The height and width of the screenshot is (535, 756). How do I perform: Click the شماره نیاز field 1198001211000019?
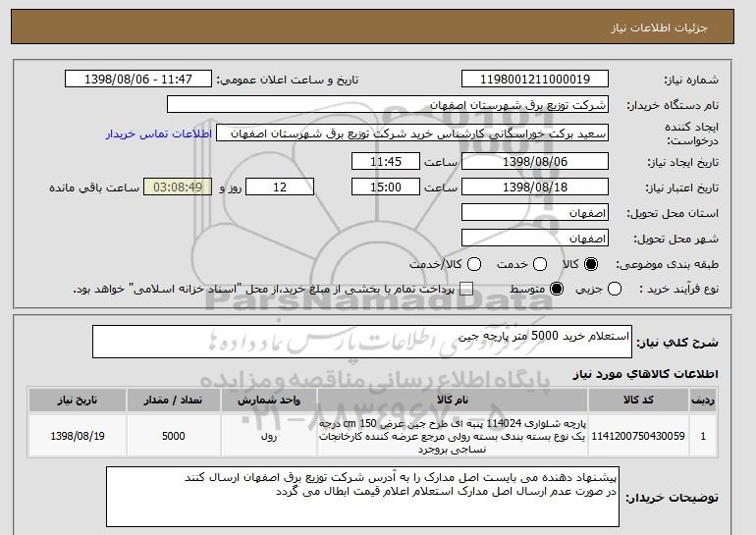click(535, 80)
